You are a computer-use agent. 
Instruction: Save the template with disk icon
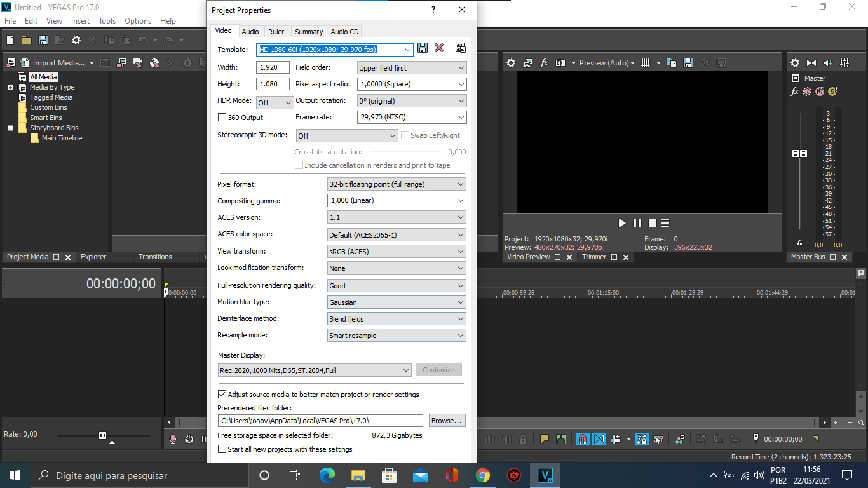(423, 48)
